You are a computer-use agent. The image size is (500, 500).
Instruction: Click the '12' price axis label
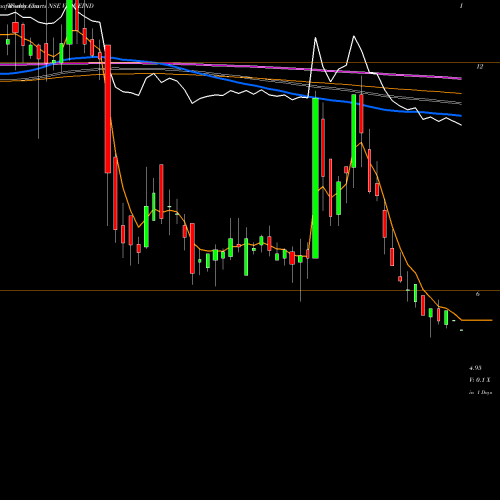click(479, 67)
